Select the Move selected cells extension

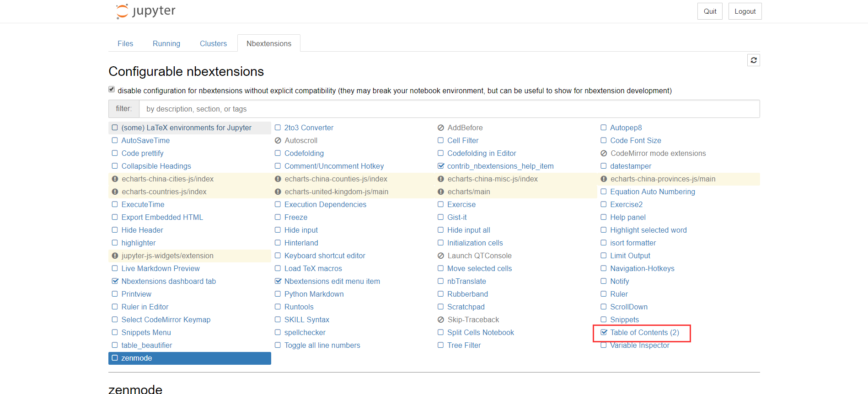click(480, 269)
